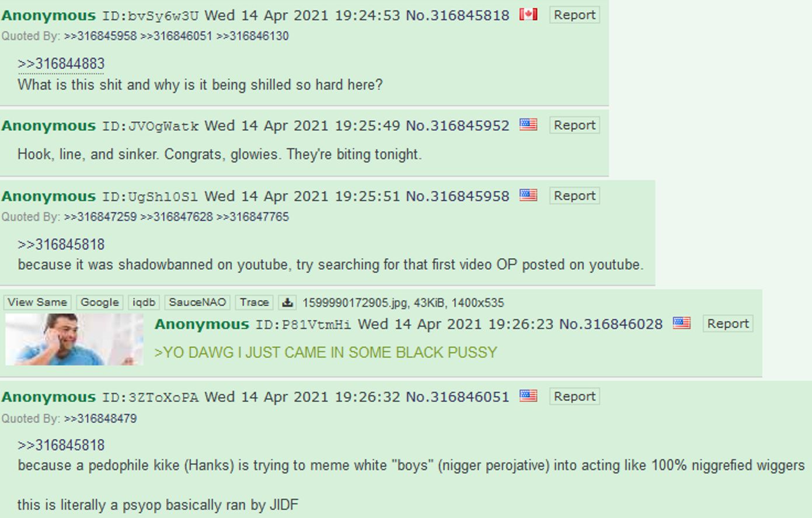Click the Canadian flag icon on post 316845818
Viewport: 812px width, 518px height.
pos(528,15)
